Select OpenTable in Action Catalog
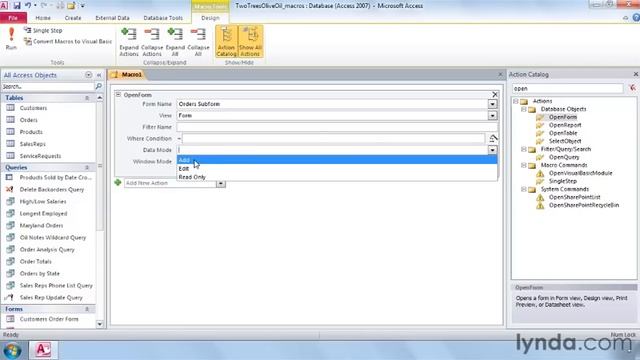 click(562, 133)
